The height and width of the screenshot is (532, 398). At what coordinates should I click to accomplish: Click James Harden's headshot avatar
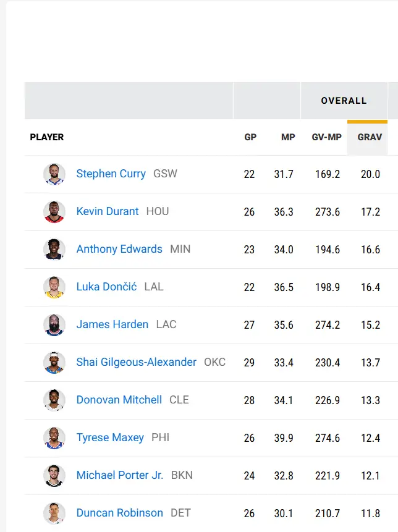point(54,325)
